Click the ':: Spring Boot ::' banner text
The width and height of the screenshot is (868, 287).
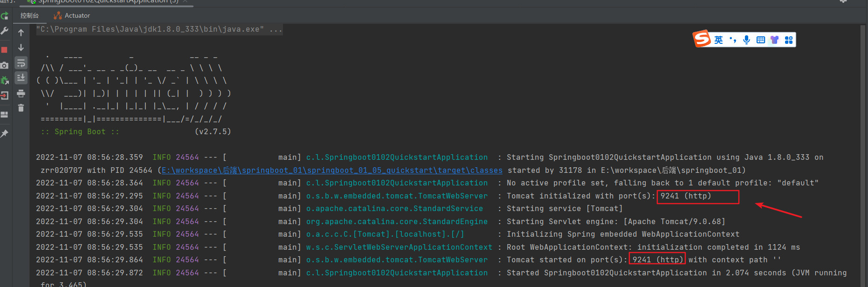80,132
